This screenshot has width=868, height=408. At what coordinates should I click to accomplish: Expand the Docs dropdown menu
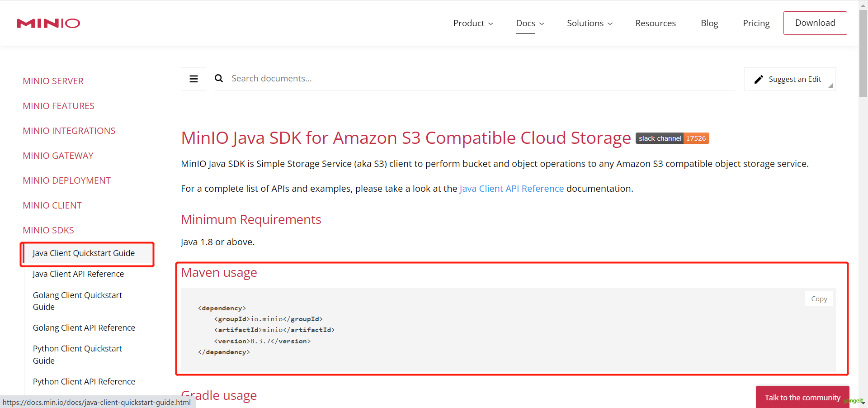point(530,23)
